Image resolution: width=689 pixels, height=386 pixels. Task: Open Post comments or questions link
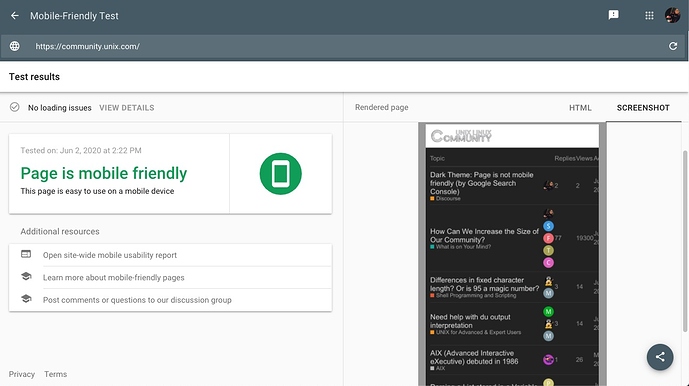(x=137, y=300)
